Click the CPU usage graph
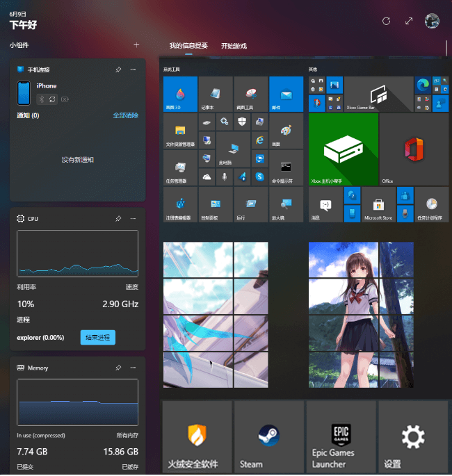Image resolution: width=452 pixels, height=476 pixels. (77, 254)
